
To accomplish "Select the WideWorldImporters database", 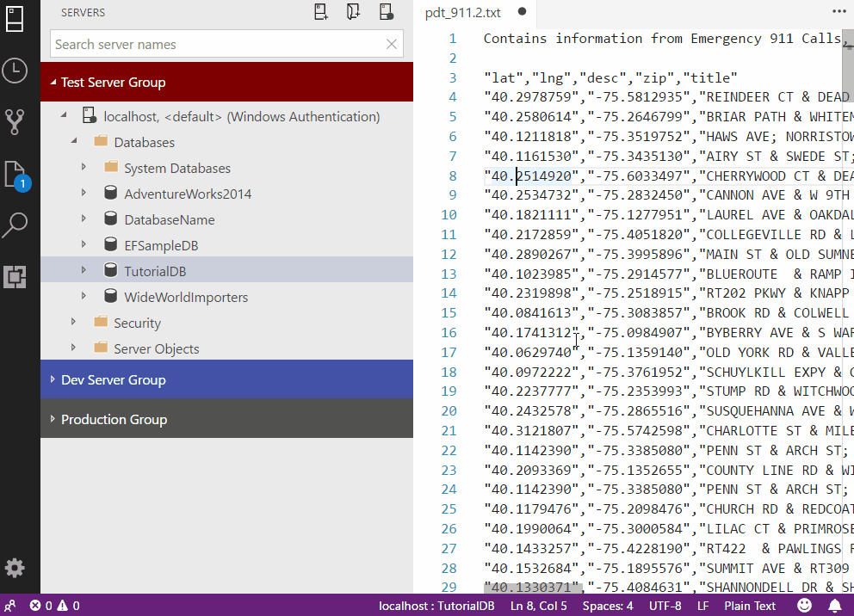I will click(186, 298).
